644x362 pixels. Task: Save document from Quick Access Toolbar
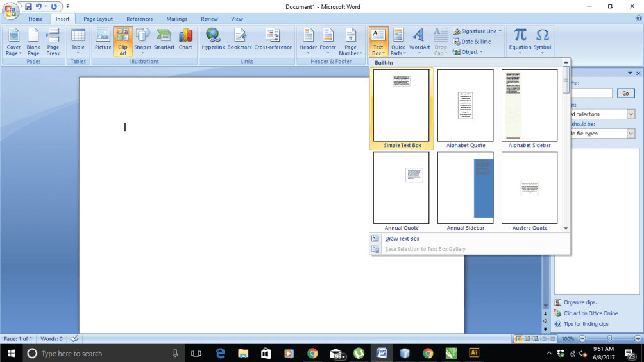(28, 6)
